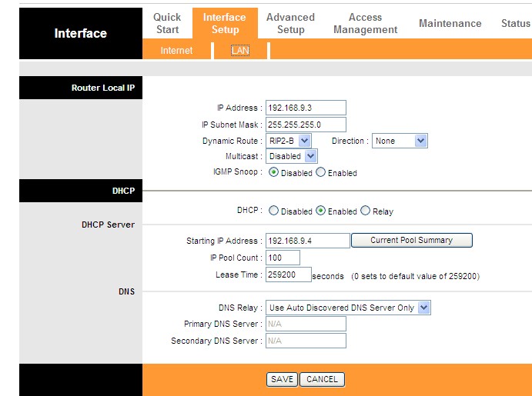This screenshot has height=396, width=532.
Task: Select the LAN sub-tab
Action: [x=240, y=51]
